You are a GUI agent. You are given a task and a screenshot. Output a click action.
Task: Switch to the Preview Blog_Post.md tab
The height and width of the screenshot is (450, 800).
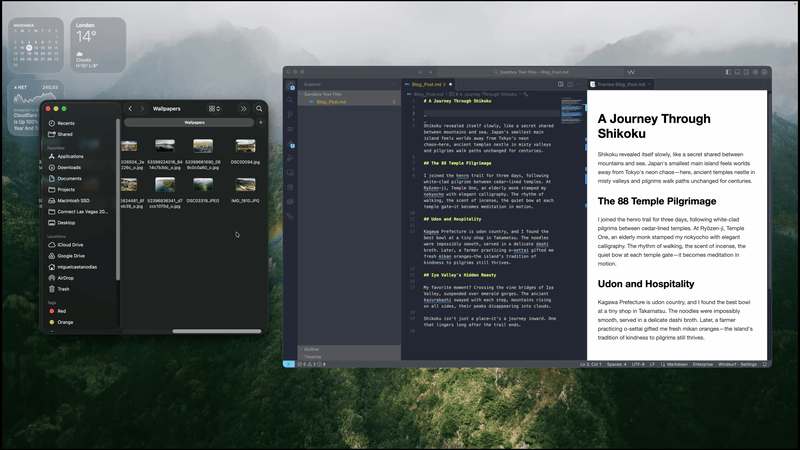coord(621,84)
